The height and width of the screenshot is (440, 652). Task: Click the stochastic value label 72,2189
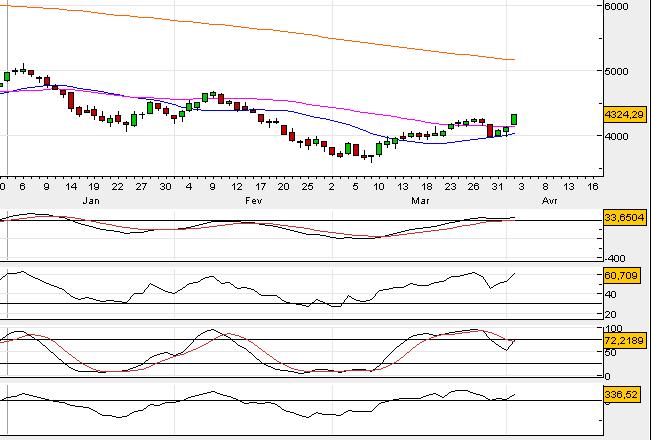(x=625, y=340)
